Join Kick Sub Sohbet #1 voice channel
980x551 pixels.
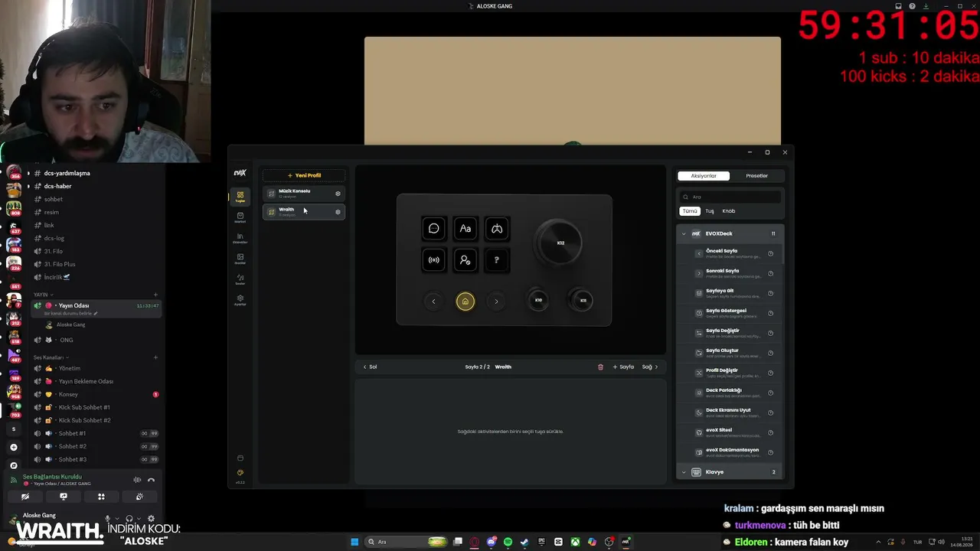click(x=96, y=407)
